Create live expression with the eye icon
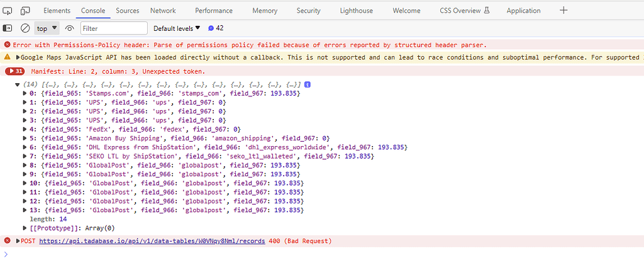This screenshot has width=644, height=260. tap(69, 28)
